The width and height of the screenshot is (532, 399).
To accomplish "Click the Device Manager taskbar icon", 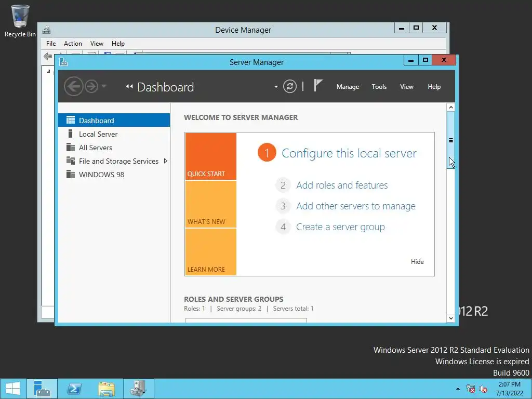I will point(138,389).
